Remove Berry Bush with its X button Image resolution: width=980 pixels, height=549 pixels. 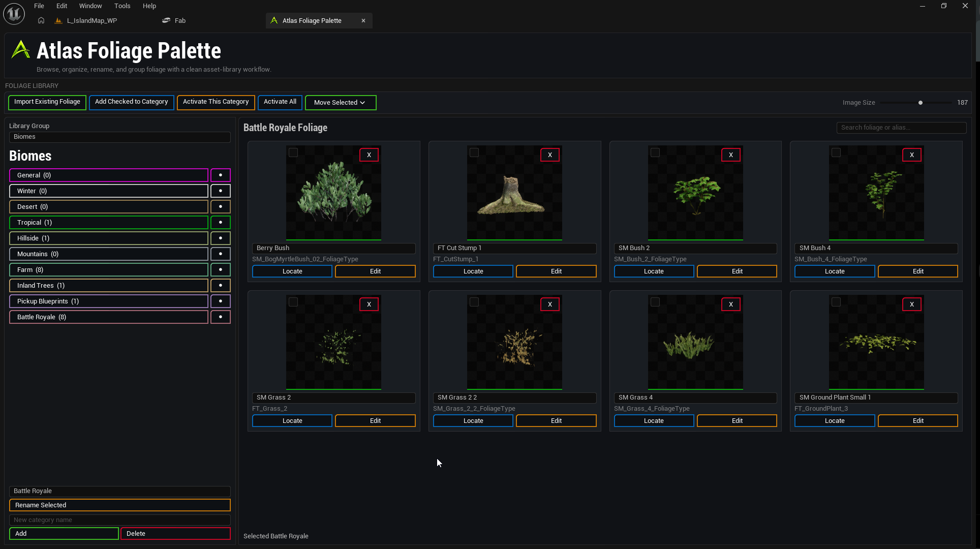369,155
